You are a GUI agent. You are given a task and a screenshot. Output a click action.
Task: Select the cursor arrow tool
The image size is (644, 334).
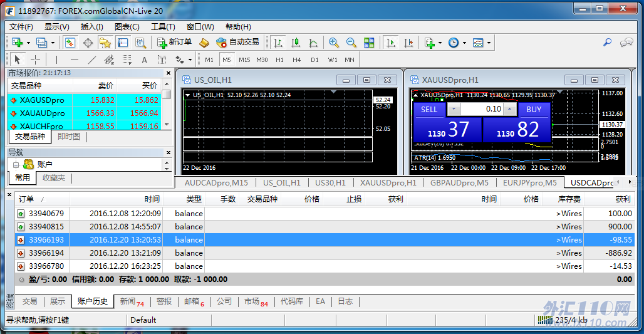tap(18, 60)
